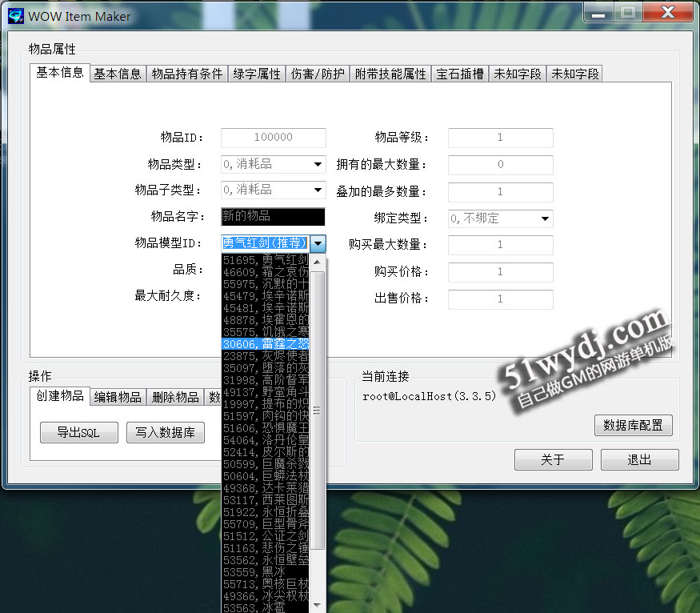Image resolution: width=700 pixels, height=613 pixels.
Task: Click the 写入数据库 button
Action: point(165,432)
